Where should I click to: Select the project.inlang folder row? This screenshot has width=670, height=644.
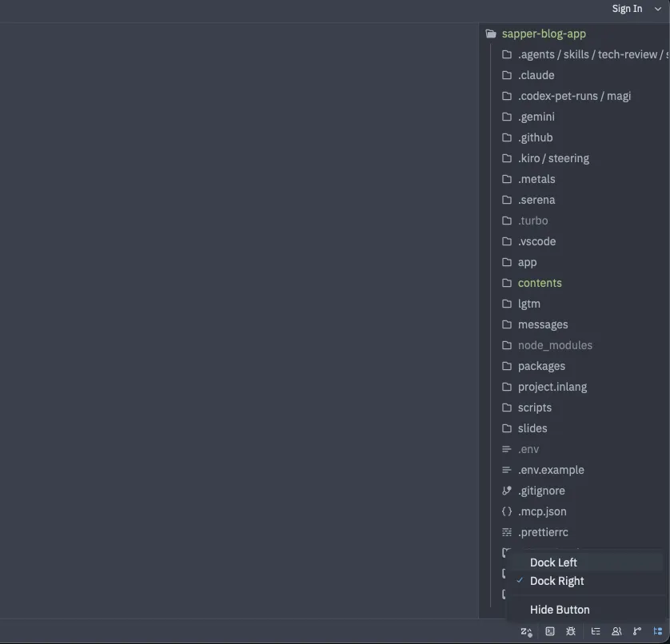tap(574, 387)
